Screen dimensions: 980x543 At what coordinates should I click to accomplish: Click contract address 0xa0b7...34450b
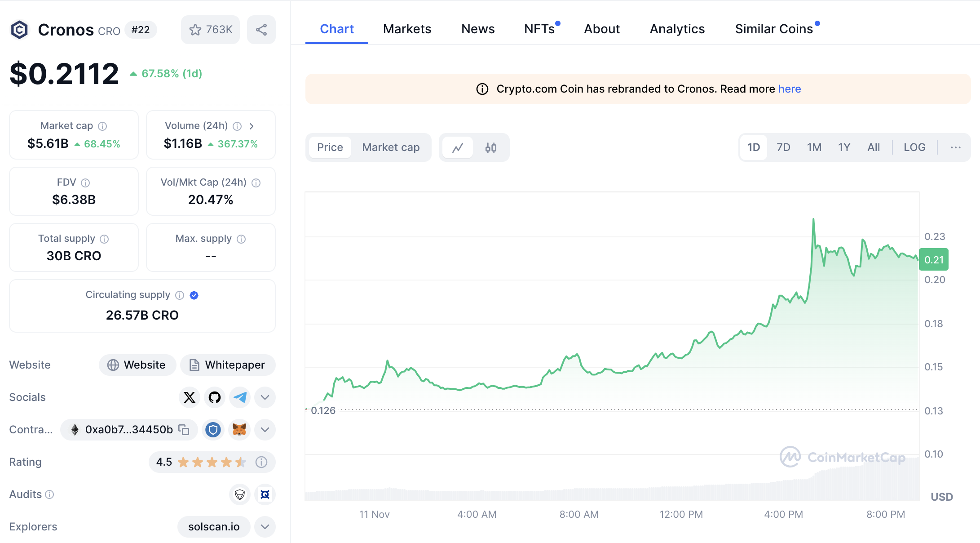point(129,429)
